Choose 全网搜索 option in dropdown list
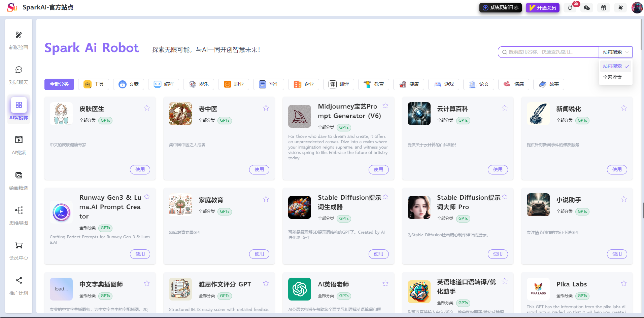 pos(615,78)
